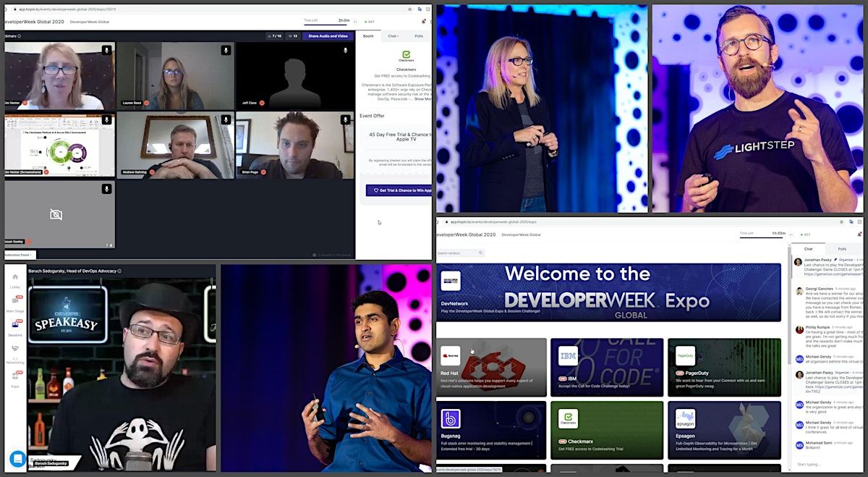Open the Expo icon in the sidebar
868x477 pixels.
tap(15, 375)
